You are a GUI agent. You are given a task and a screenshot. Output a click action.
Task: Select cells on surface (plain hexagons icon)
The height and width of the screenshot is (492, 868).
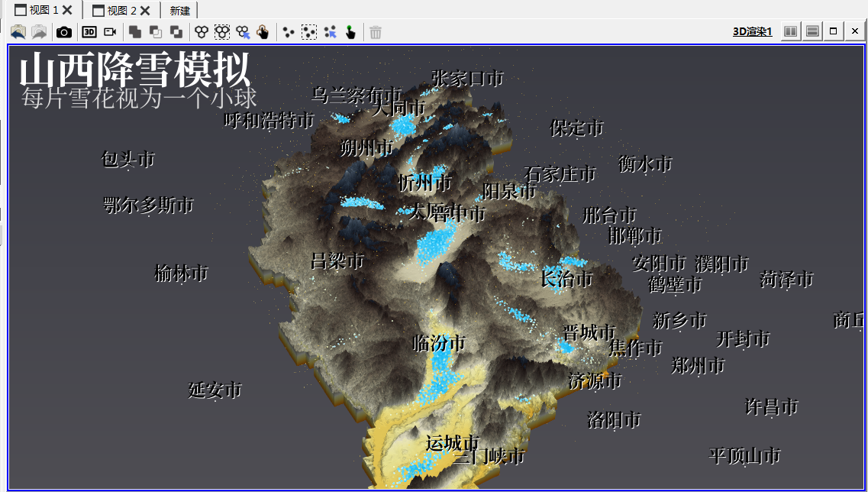click(202, 32)
